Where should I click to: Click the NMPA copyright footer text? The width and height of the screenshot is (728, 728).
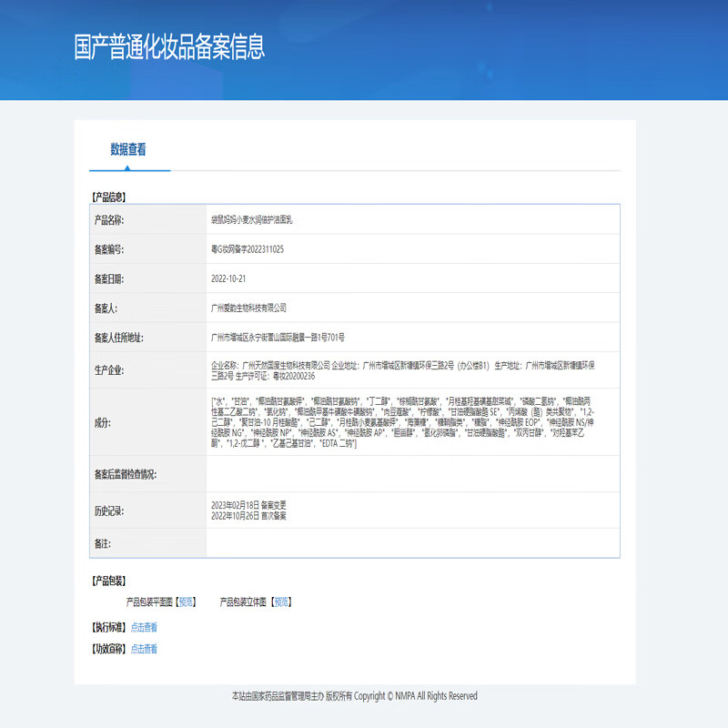(x=354, y=695)
